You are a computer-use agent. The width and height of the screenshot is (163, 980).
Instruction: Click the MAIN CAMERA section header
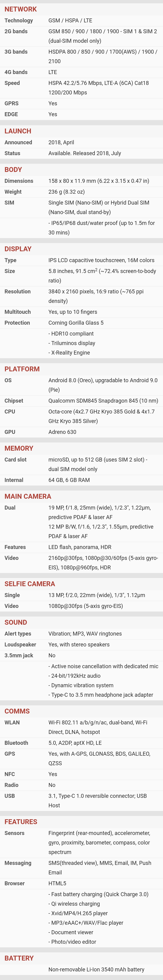28,496
